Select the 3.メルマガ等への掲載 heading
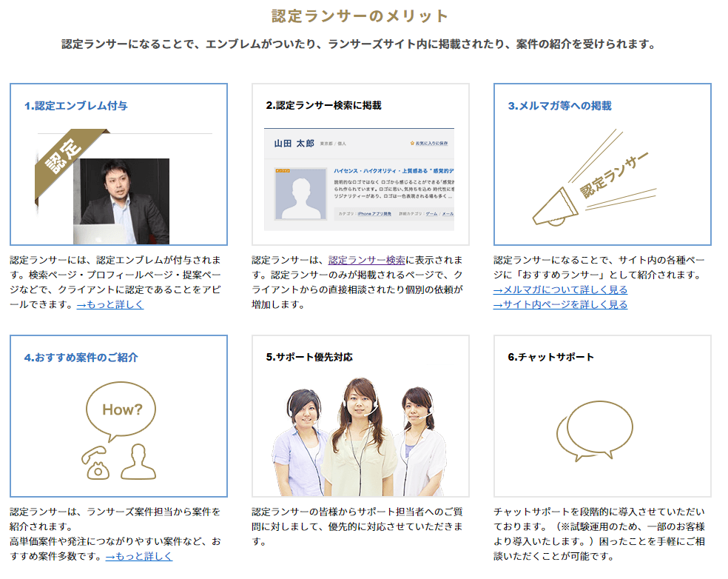Viewport: 728px width, 579px height. pos(559,106)
